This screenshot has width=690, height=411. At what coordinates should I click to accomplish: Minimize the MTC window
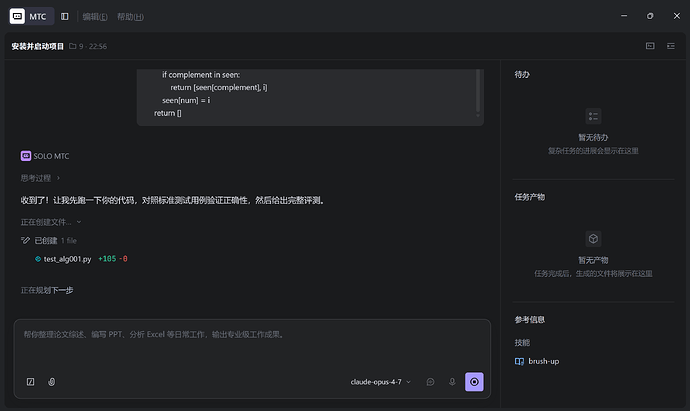point(624,16)
